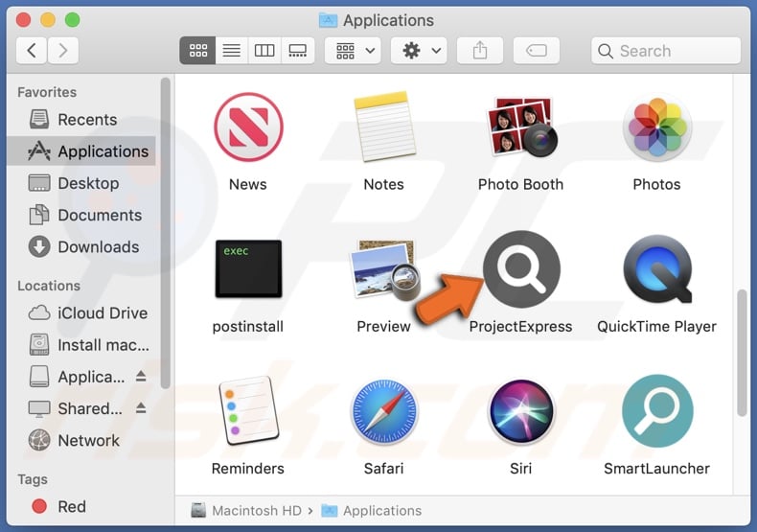Go back with the left chevron
This screenshot has height=532, width=757.
click(32, 50)
